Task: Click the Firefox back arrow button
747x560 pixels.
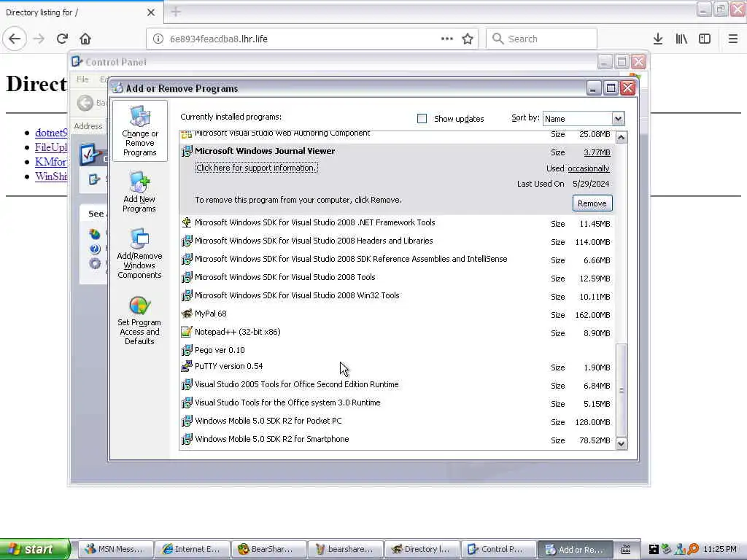Action: [15, 39]
